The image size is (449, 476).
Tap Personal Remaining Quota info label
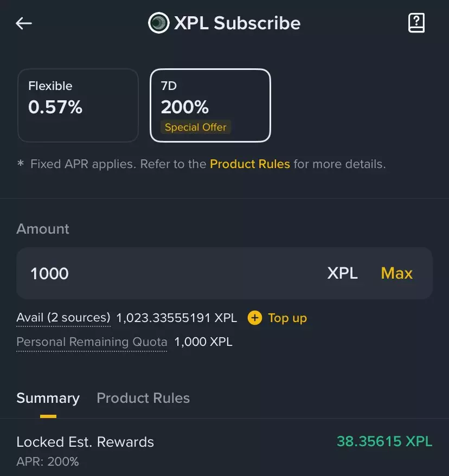pyautogui.click(x=92, y=342)
